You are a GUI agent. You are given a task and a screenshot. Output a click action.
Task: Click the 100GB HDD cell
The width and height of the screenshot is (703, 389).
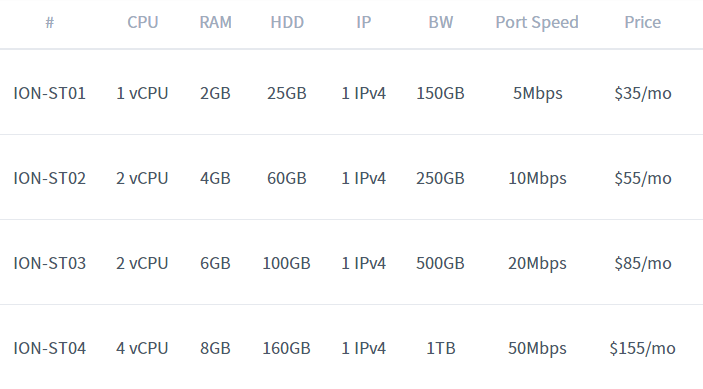click(x=286, y=263)
